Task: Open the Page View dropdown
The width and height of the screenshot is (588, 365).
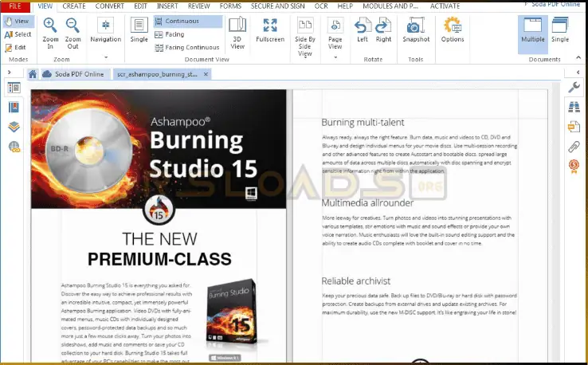Action: [x=335, y=57]
